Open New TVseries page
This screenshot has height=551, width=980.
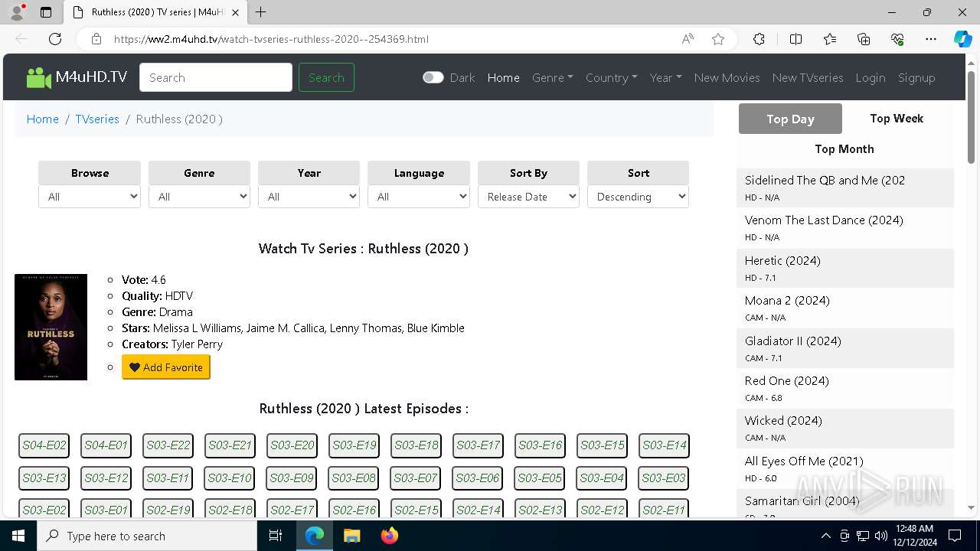coord(808,77)
